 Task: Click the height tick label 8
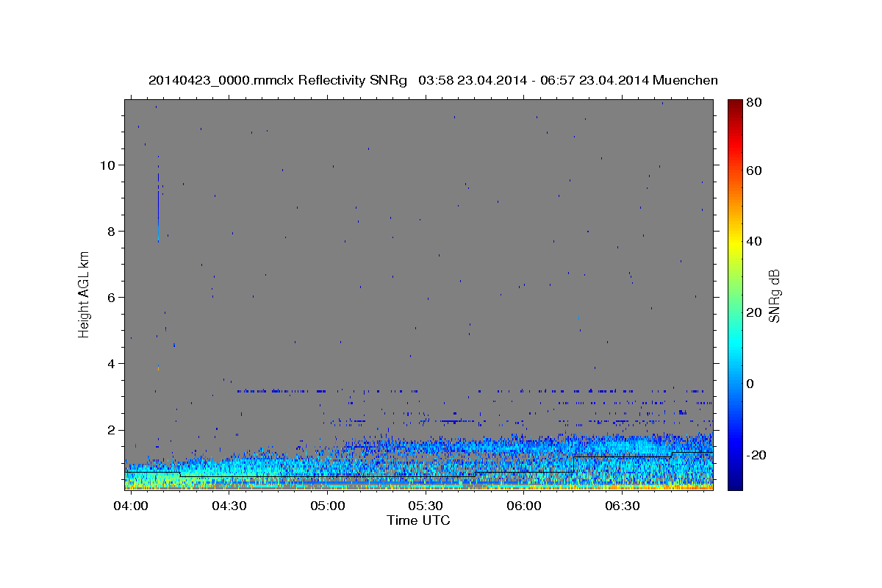(x=111, y=231)
